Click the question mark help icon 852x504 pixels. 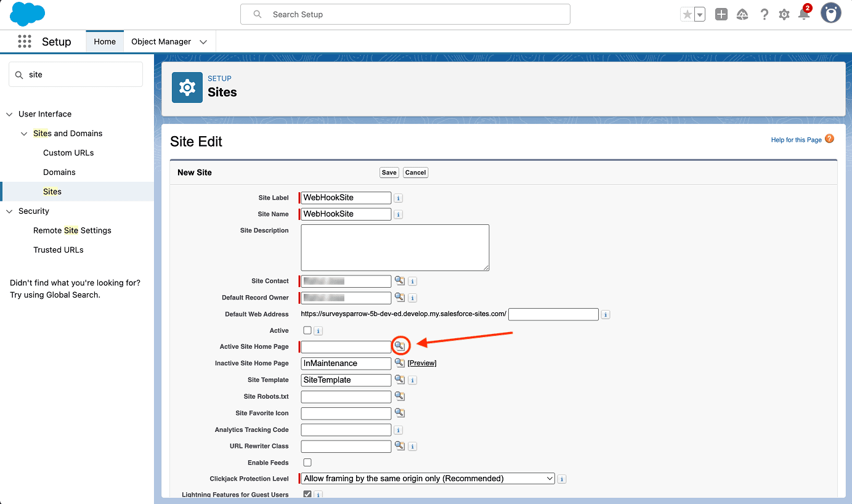click(764, 14)
